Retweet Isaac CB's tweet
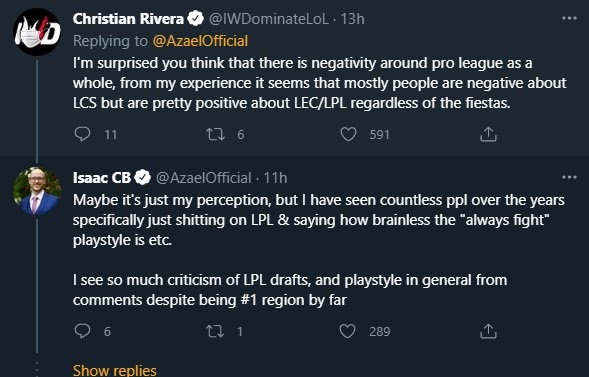Screen dimensions: 589x377 coord(216,331)
